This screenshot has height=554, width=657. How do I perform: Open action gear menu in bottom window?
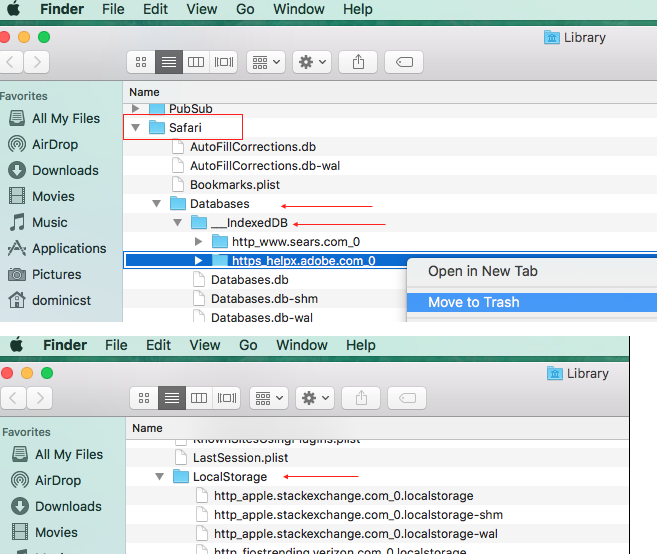click(x=315, y=398)
